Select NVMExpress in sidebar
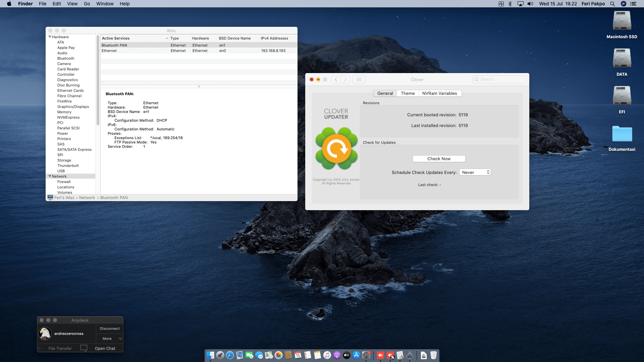 pyautogui.click(x=68, y=117)
